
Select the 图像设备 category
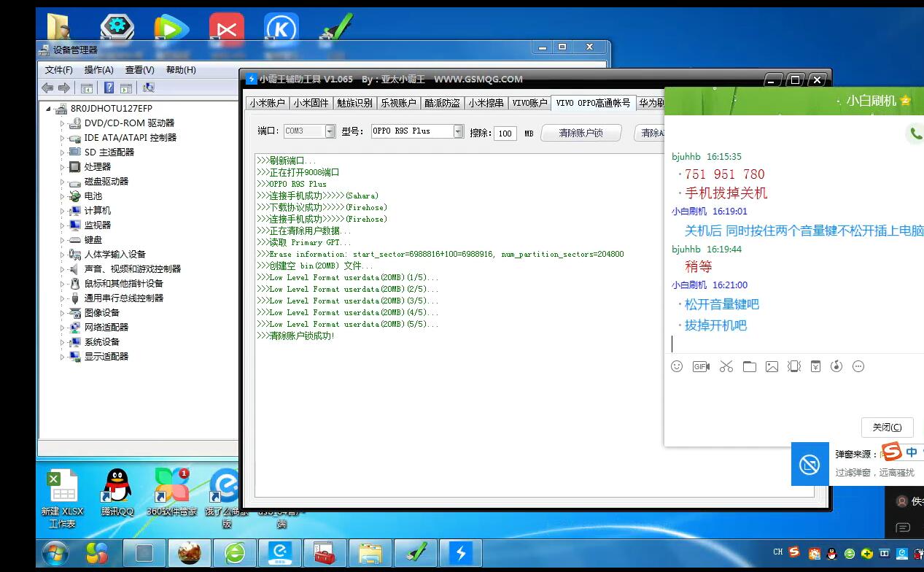(102, 313)
